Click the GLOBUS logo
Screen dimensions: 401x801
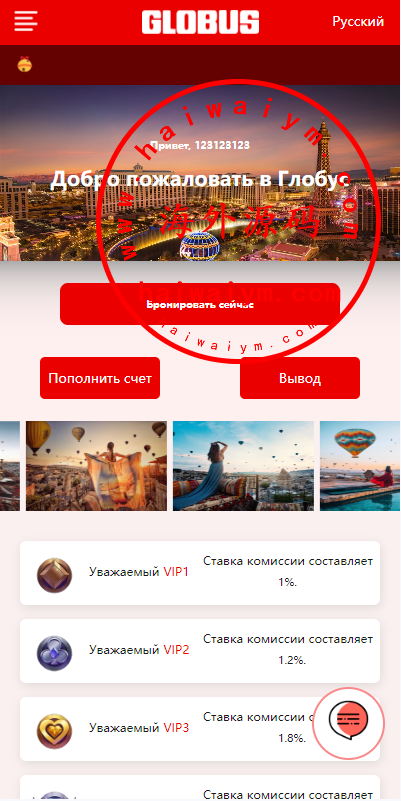[200, 22]
